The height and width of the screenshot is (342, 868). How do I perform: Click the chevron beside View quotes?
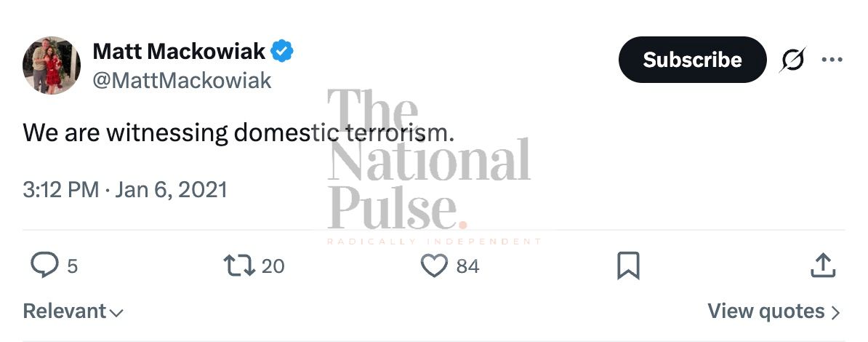pyautogui.click(x=835, y=313)
